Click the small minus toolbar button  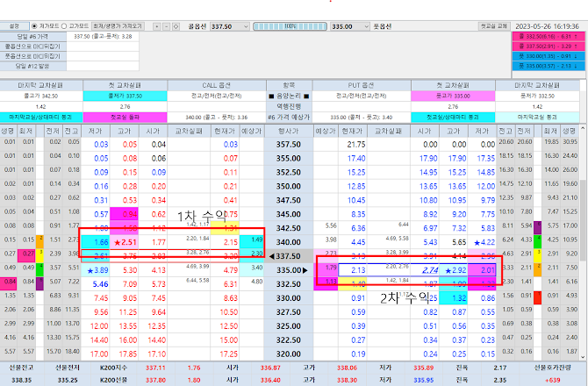(166, 26)
